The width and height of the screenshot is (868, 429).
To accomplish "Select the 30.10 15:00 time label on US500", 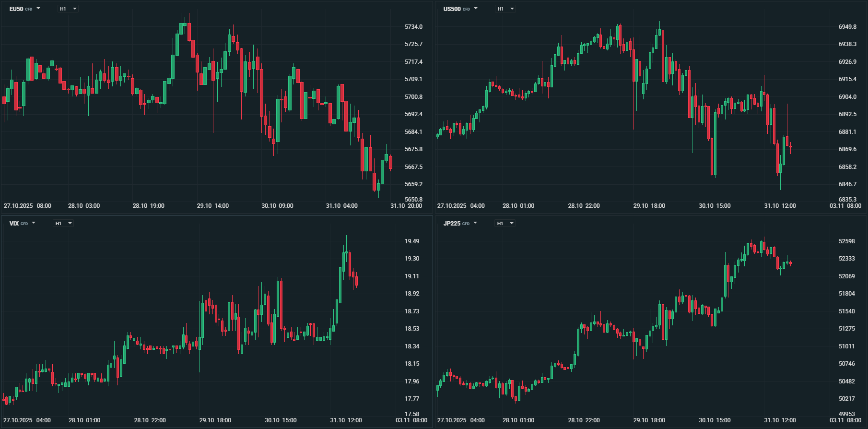I will tap(715, 206).
